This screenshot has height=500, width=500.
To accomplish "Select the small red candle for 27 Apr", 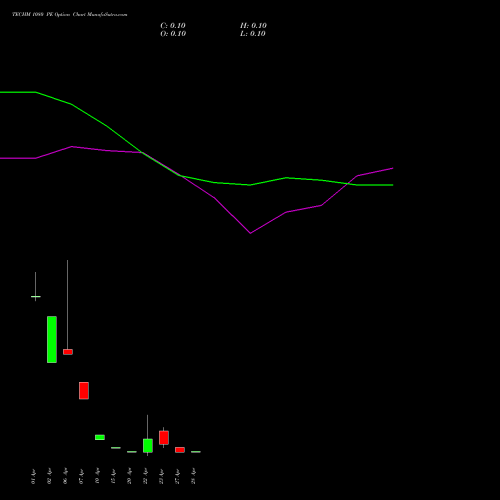I will tap(180, 450).
